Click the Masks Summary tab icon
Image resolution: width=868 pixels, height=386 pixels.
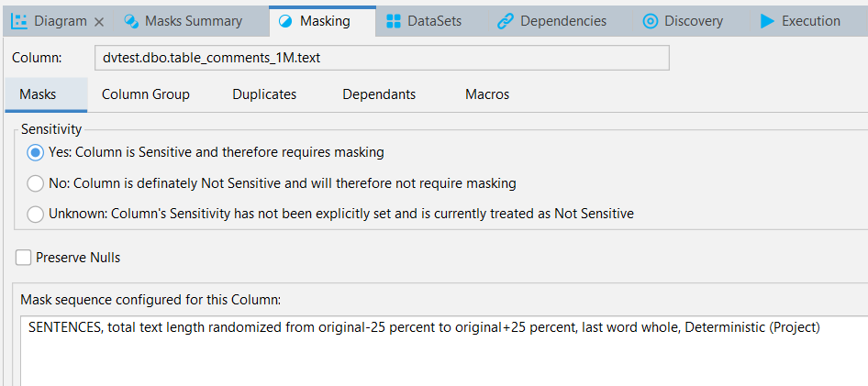point(131,22)
